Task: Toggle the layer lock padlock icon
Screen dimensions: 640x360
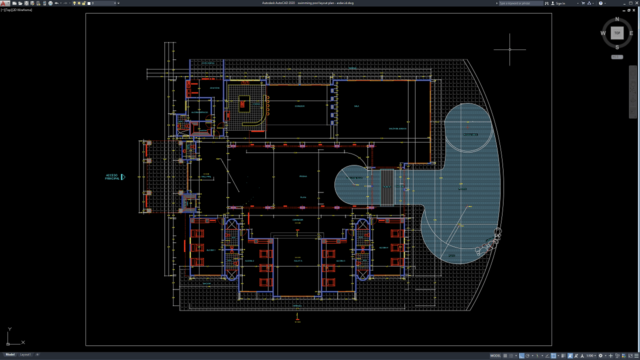Action: [84, 3]
